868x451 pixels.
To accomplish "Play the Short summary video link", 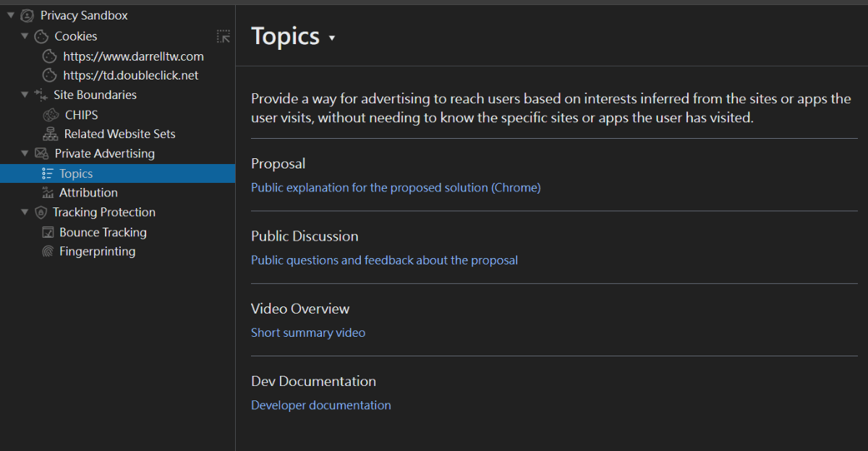I will [x=307, y=332].
